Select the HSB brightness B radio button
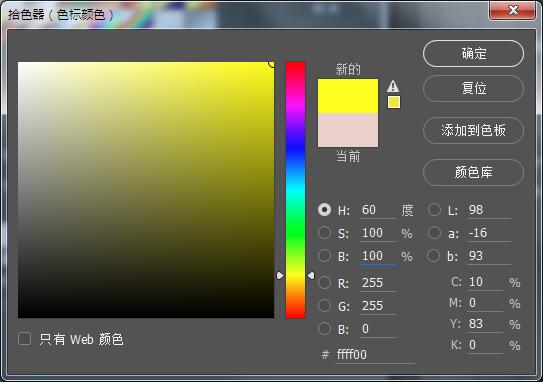This screenshot has height=382, width=543. 324,256
